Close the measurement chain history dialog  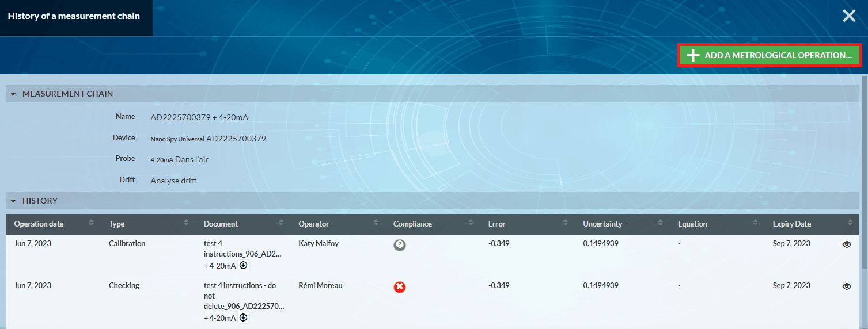pos(849,16)
